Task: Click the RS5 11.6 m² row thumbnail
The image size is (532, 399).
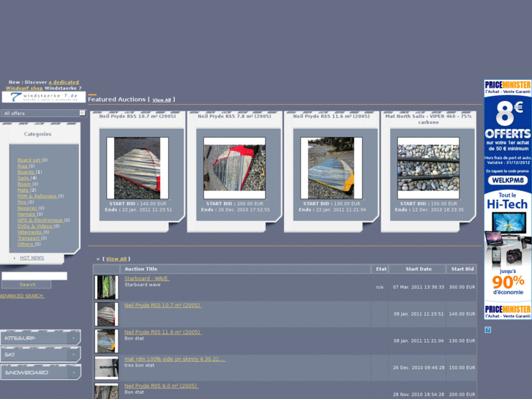Action: pos(107,341)
